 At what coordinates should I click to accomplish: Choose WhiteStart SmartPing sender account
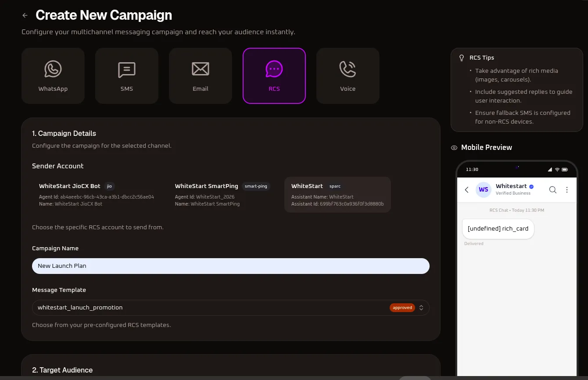click(222, 195)
